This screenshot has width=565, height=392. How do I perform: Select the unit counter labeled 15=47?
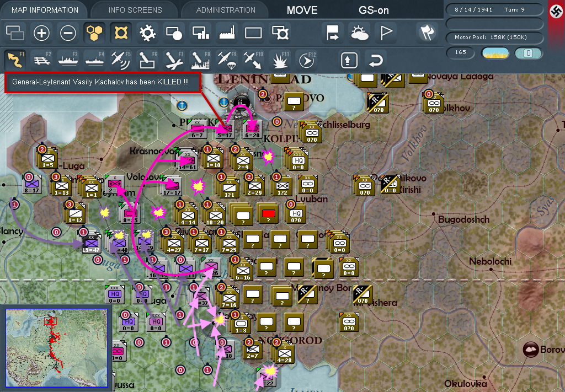tap(90, 242)
